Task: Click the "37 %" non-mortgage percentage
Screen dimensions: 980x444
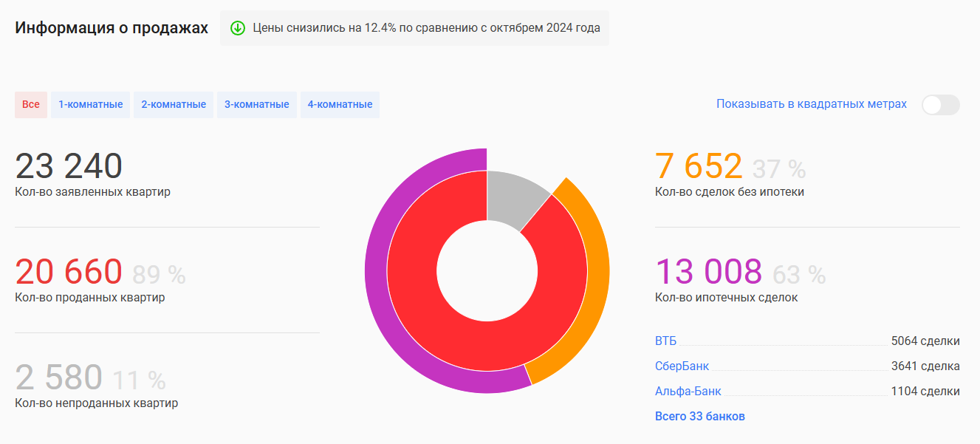Action: pos(779,169)
